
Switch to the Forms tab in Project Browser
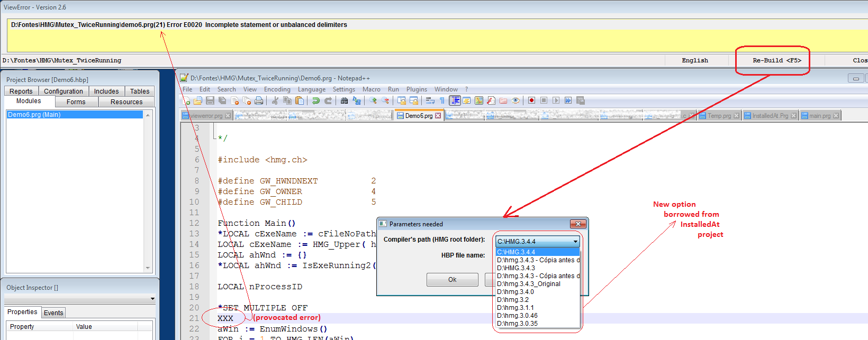[76, 102]
